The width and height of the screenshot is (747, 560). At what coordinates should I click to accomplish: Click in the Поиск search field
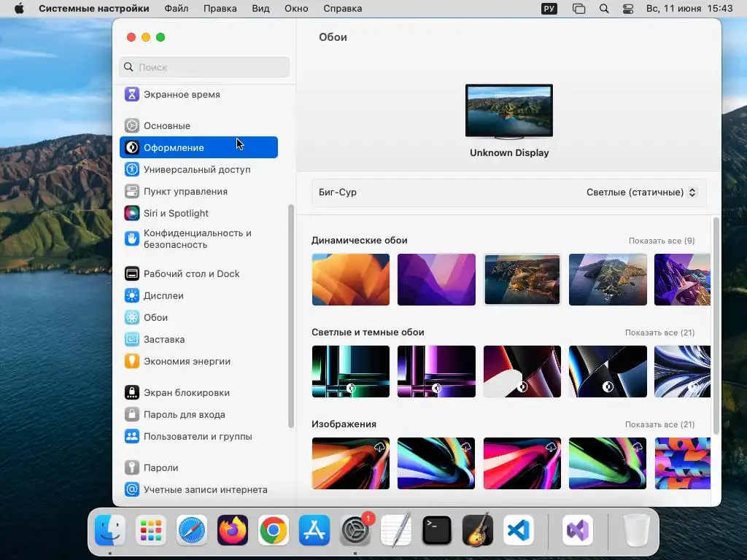204,67
